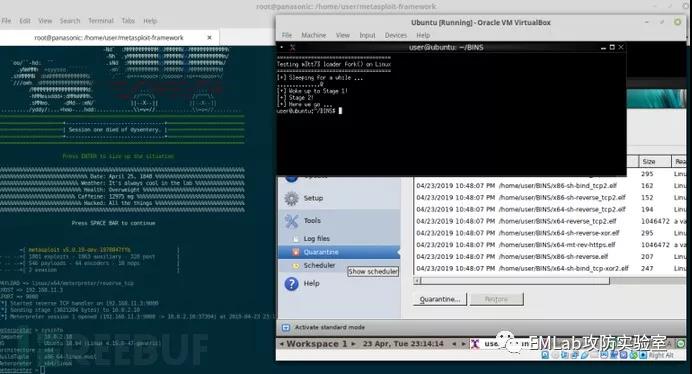This screenshot has width=692, height=374.
Task: Click next workspace arrow right of Workspace 1
Action: (353, 344)
